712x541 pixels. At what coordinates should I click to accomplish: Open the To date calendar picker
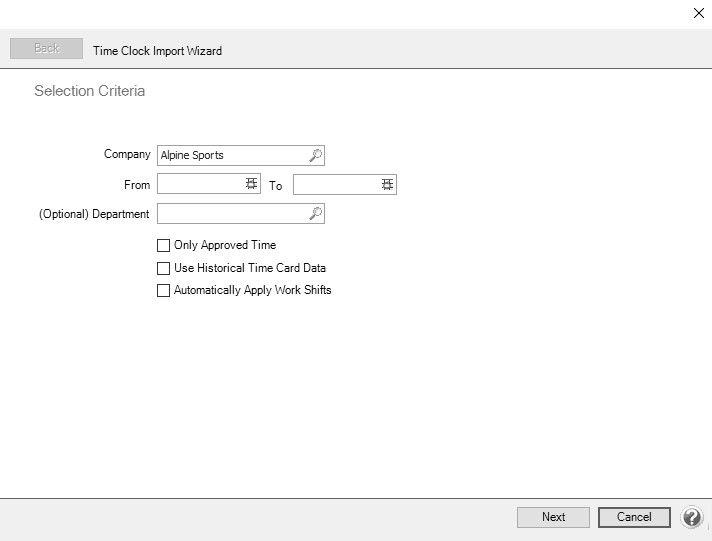[x=387, y=185]
